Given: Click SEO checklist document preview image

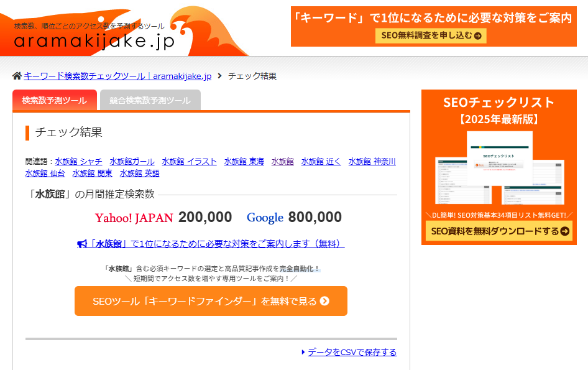Looking at the screenshot, I should pyautogui.click(x=498, y=167).
